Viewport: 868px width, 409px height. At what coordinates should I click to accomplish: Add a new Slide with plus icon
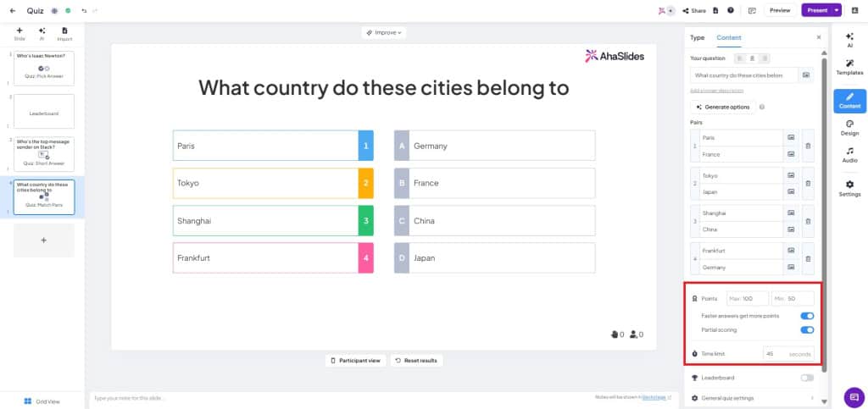(x=19, y=34)
